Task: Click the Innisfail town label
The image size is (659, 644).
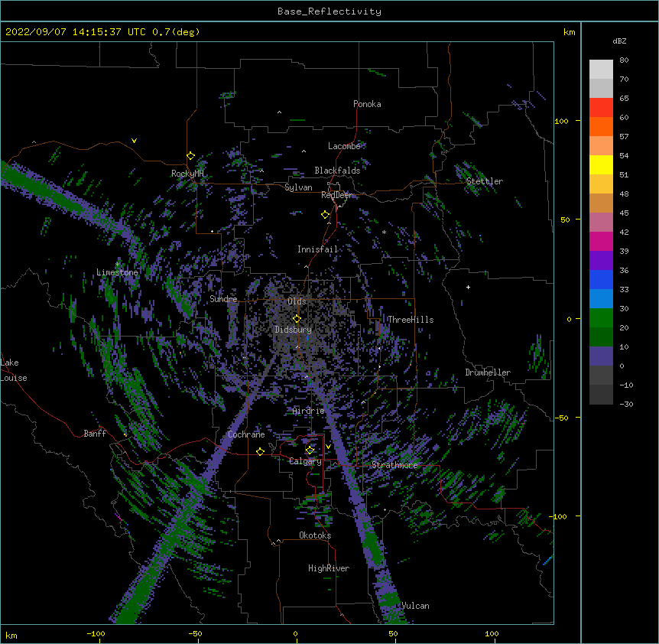Action: click(318, 249)
